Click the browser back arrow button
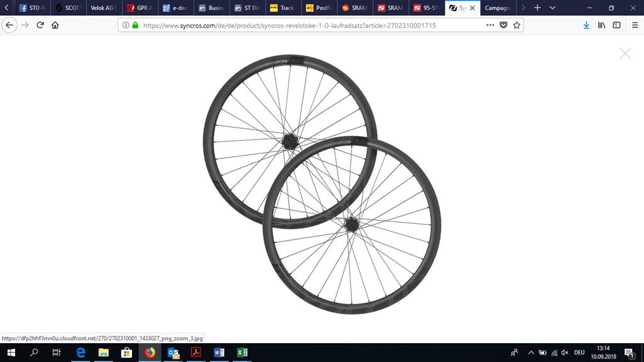The height and width of the screenshot is (362, 644). click(x=9, y=25)
